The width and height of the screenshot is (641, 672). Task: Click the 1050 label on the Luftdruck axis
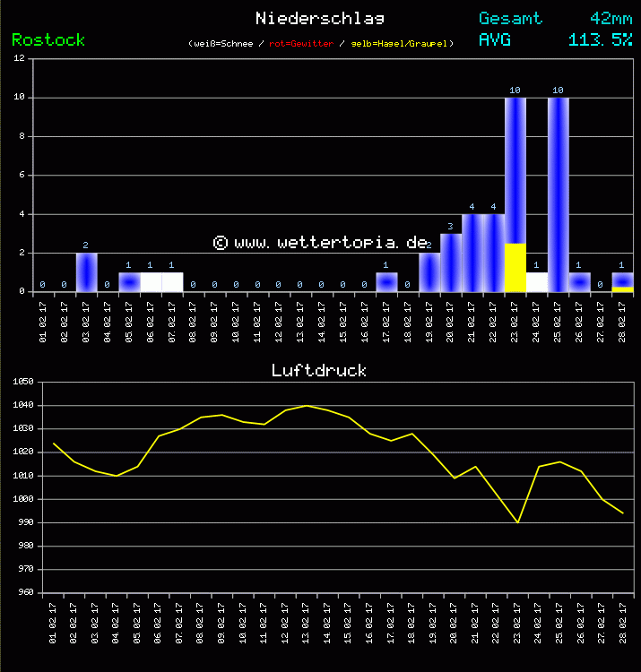pos(22,383)
